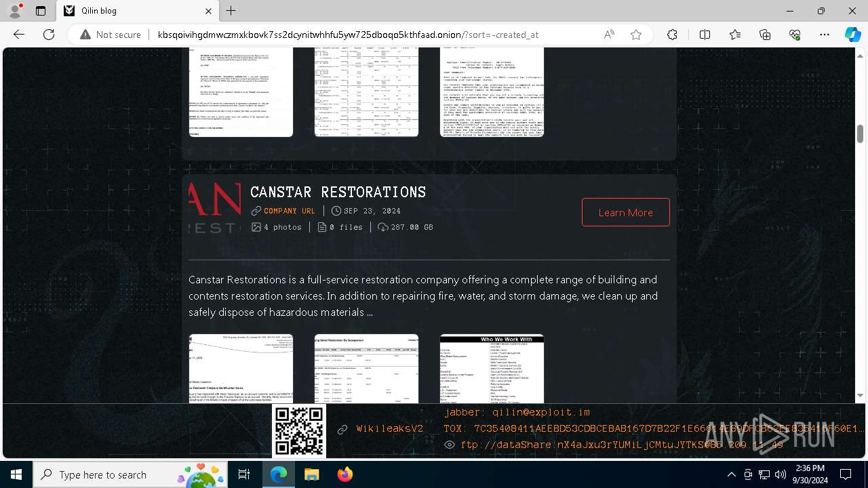Open the WikileaksV2 link
Screen dimensions: 868x488
390,429
